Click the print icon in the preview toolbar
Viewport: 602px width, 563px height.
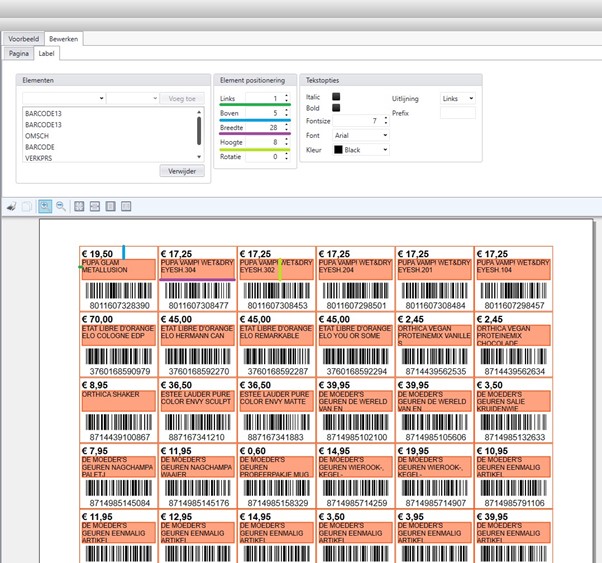11,207
